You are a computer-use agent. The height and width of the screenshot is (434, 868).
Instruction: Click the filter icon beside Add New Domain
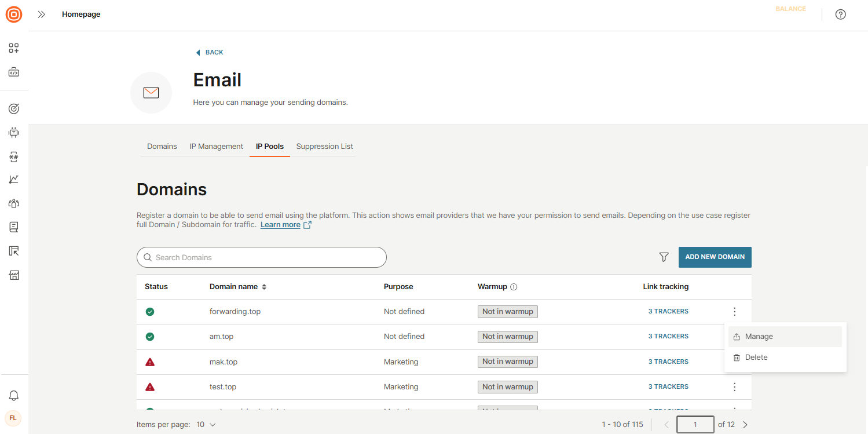664,257
